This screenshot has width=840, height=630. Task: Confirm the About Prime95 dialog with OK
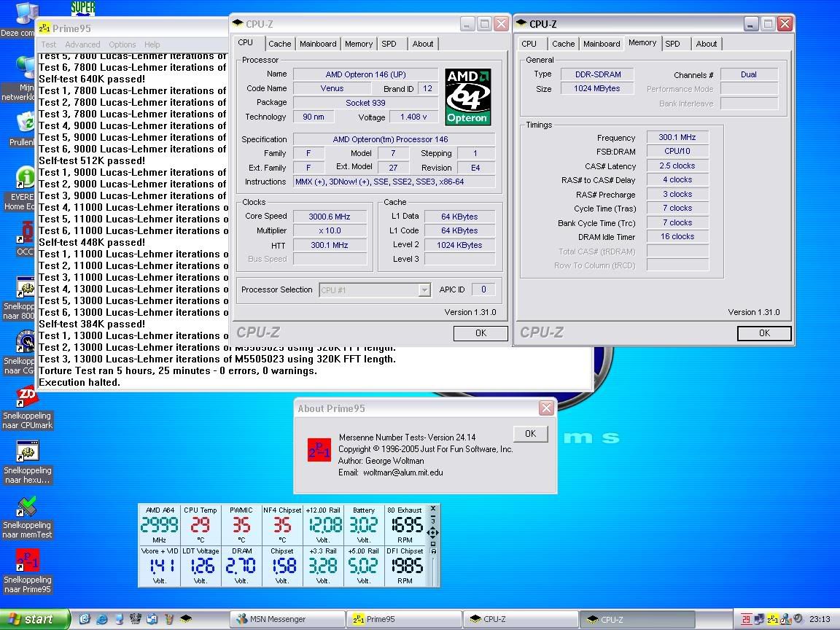[x=530, y=434]
